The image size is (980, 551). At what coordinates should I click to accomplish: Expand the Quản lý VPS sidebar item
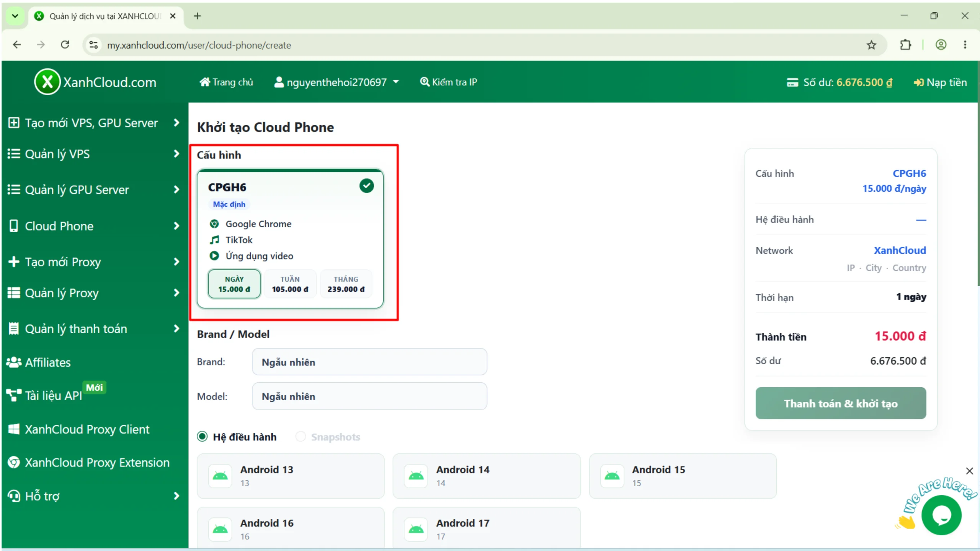(93, 154)
